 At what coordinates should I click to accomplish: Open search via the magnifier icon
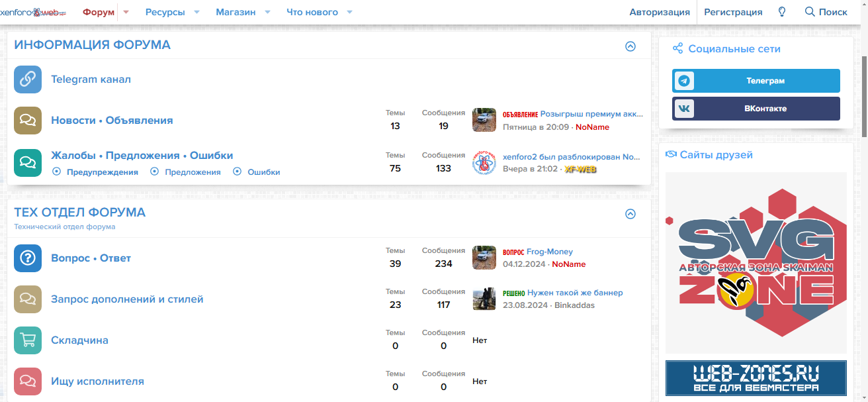(810, 12)
